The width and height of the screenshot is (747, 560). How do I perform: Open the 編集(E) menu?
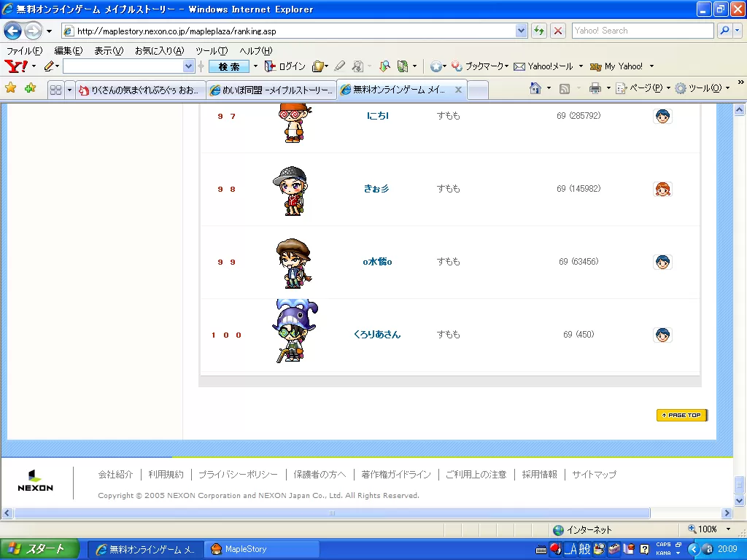[x=68, y=50]
